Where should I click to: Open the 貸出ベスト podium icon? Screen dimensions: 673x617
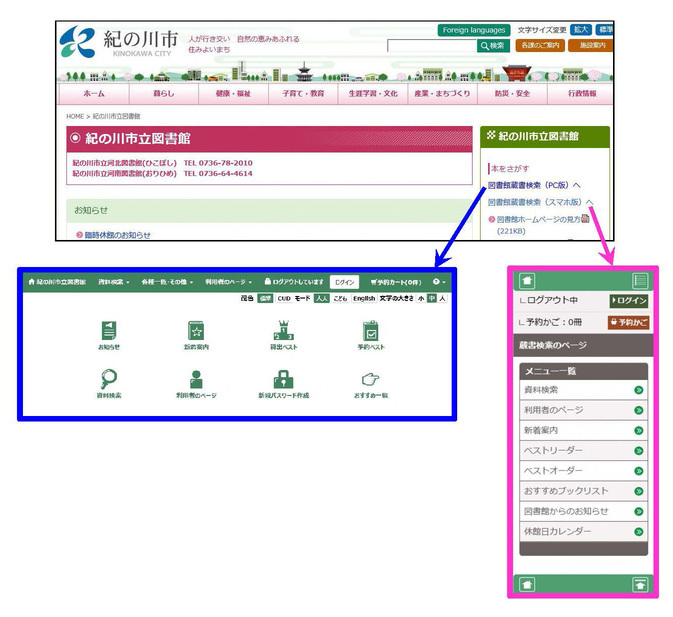(283, 330)
